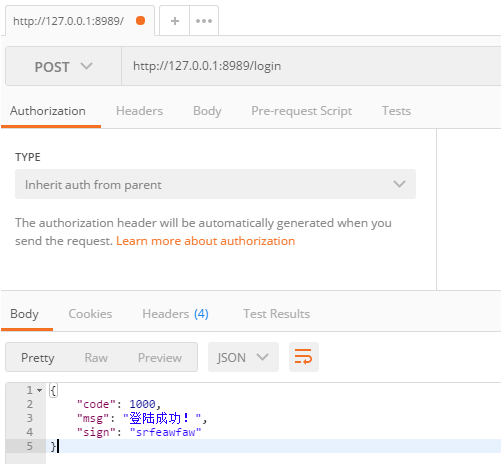Collapse JSON object at line 1

click(40, 390)
